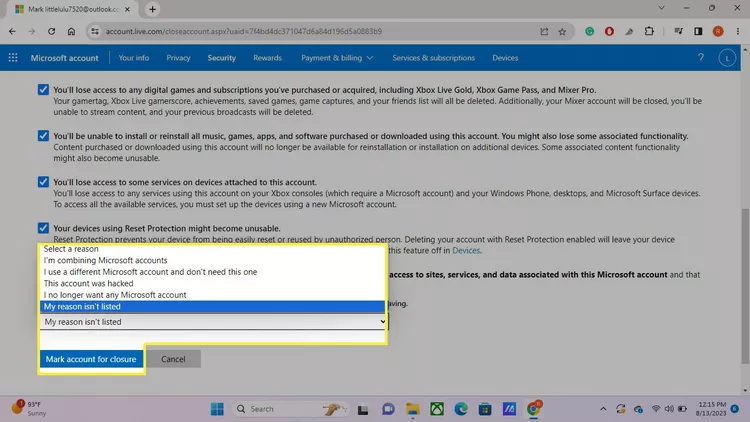Image resolution: width=750 pixels, height=422 pixels.
Task: Collapse the reason combo box
Action: point(214,322)
